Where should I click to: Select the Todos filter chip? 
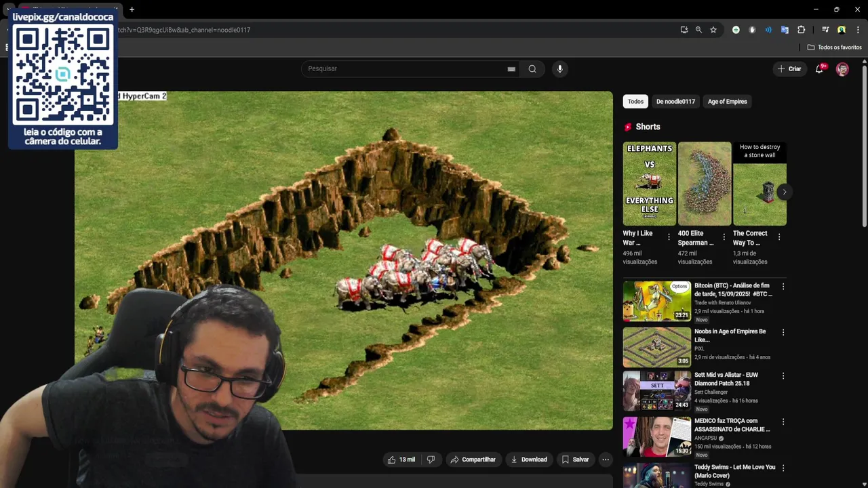click(635, 102)
